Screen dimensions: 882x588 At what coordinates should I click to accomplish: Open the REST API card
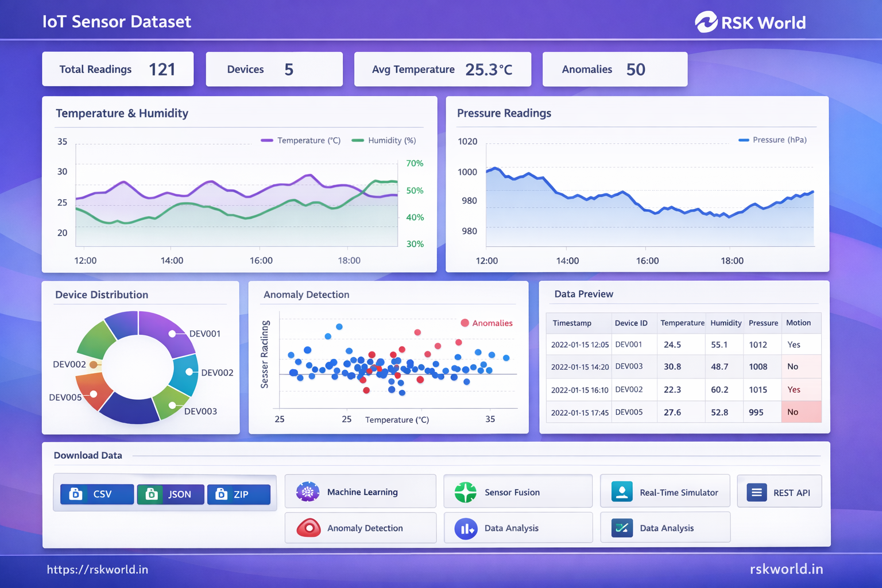pos(779,492)
